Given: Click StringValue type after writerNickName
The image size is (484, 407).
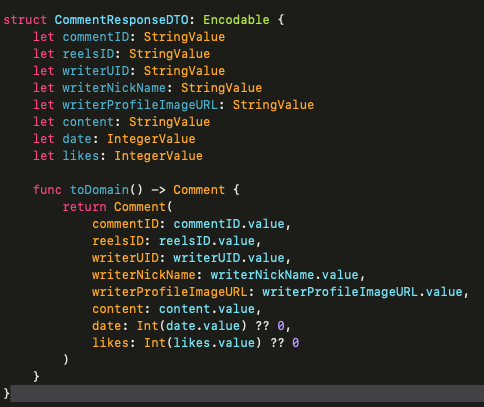Looking at the screenshot, I should 221,88.
